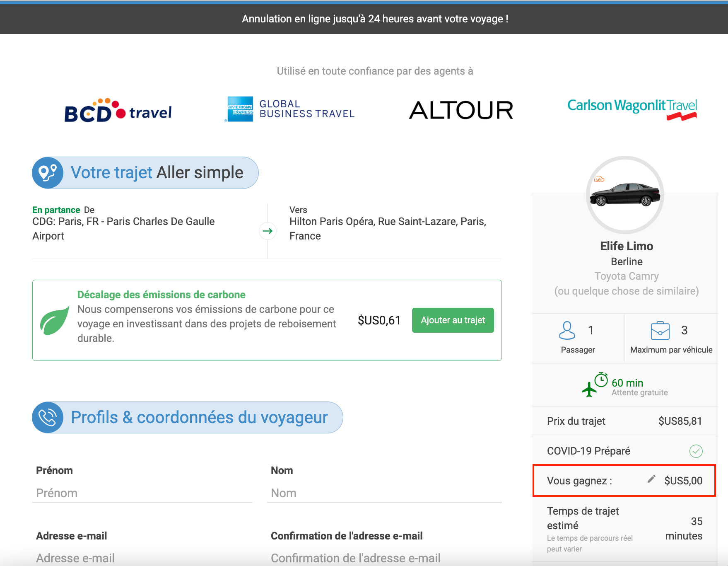The width and height of the screenshot is (728, 566).
Task: Focus the Confirmation de l'adresse e-mail field
Action: coord(384,558)
